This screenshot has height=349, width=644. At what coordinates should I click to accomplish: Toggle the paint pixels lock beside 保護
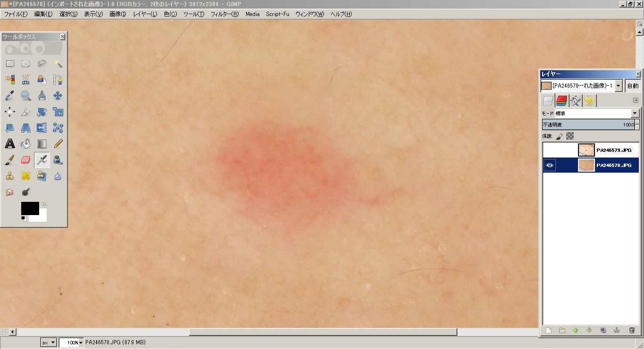pyautogui.click(x=560, y=136)
